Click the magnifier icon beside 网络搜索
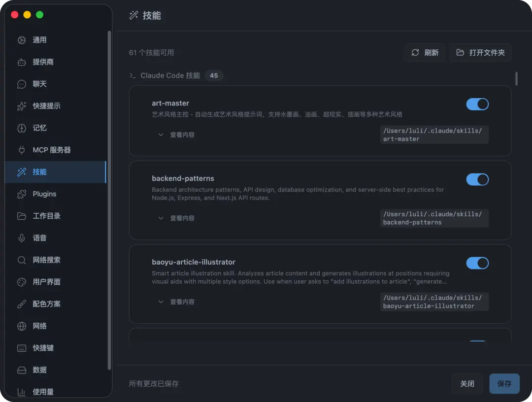This screenshot has height=402, width=532. (x=22, y=260)
